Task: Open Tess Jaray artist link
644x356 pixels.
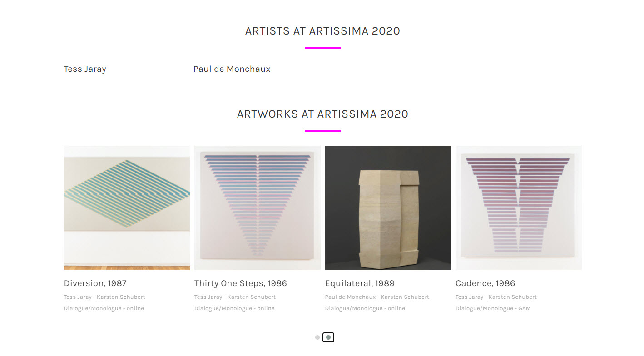Action: (85, 69)
